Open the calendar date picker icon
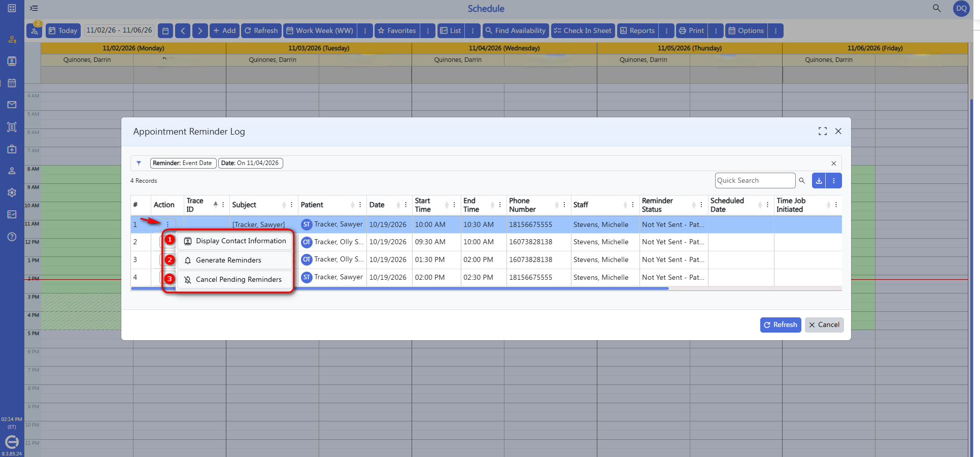Image resolution: width=980 pixels, height=457 pixels. [x=165, y=31]
